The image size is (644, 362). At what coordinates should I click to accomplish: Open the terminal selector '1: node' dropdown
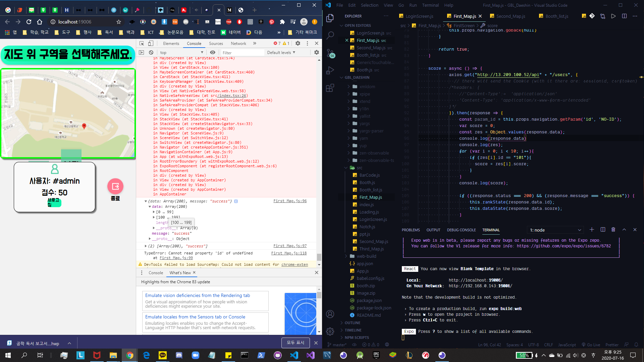coord(555,230)
